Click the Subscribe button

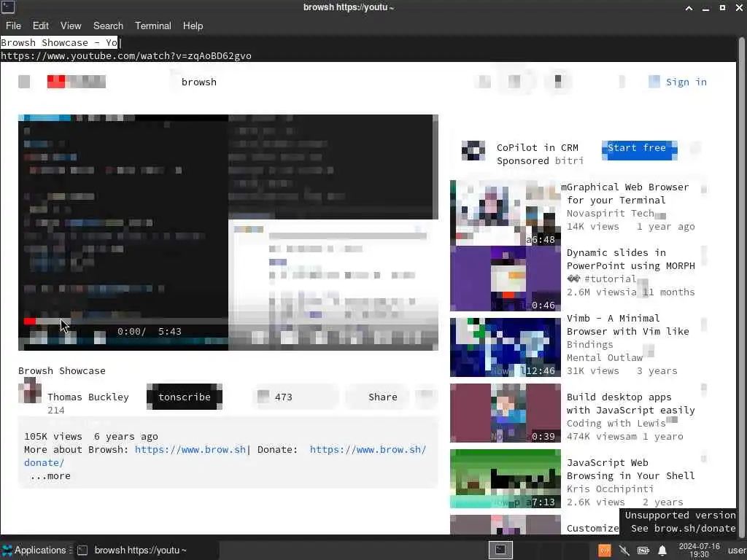click(x=185, y=397)
